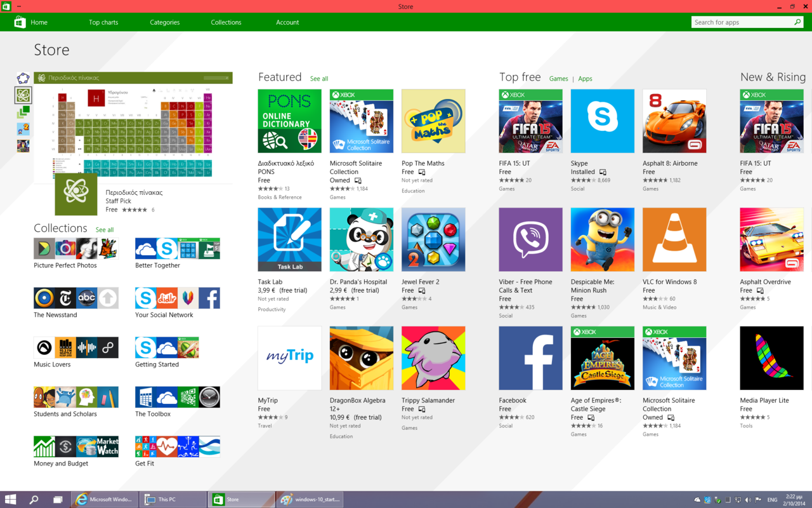
Task: Open Trippy Salamander app tile
Action: 433,358
